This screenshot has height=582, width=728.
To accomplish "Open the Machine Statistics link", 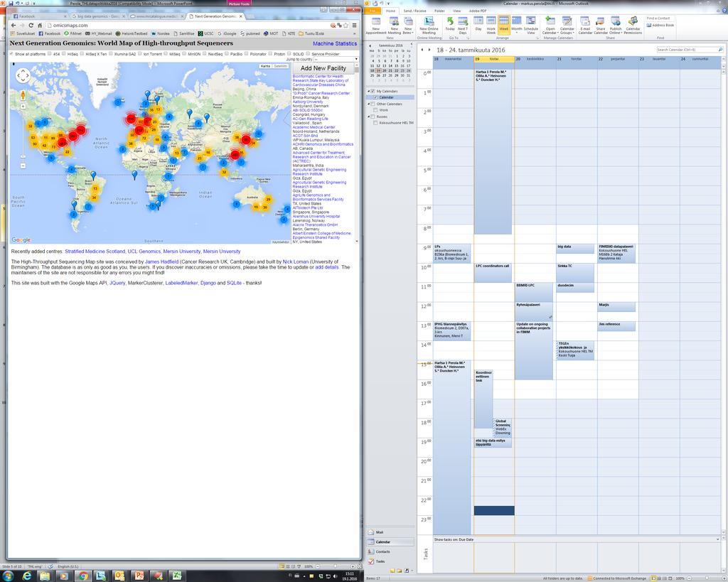I will [x=335, y=43].
